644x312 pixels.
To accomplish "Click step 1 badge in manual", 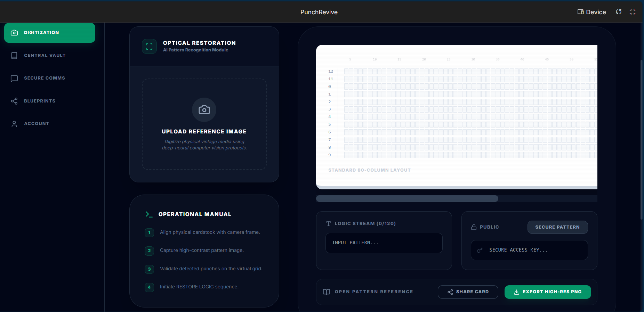I will (149, 232).
